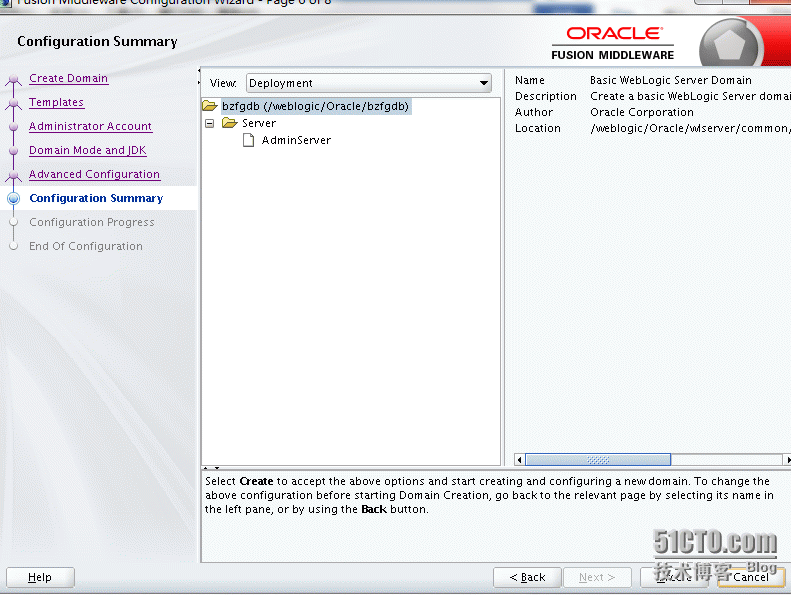Click the End Of Configuration step label

coord(86,246)
